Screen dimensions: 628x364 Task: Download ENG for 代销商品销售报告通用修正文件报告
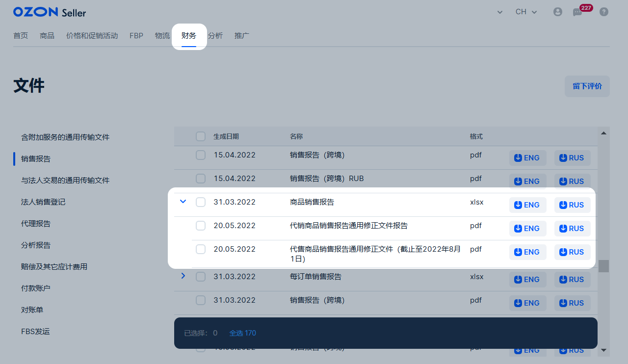point(528,229)
